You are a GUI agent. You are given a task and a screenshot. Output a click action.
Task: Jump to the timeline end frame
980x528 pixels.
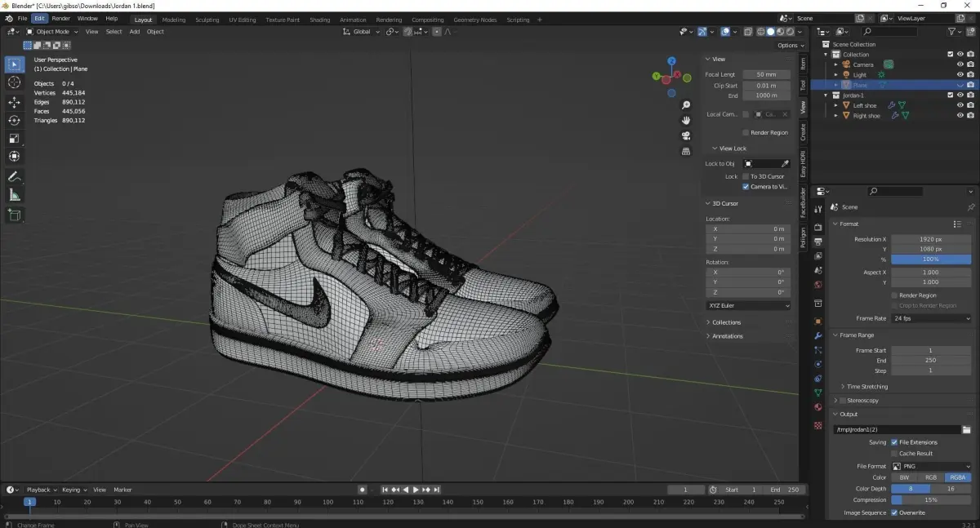[436, 490]
